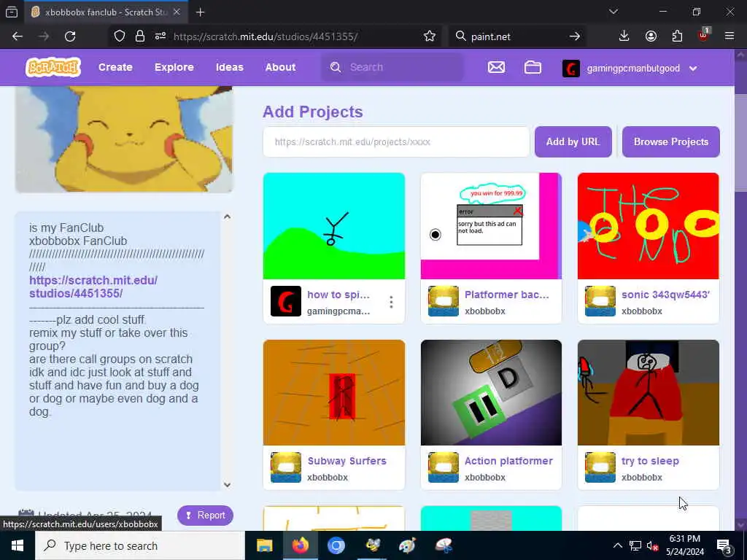Open the Firefox hamburger menu

[729, 36]
